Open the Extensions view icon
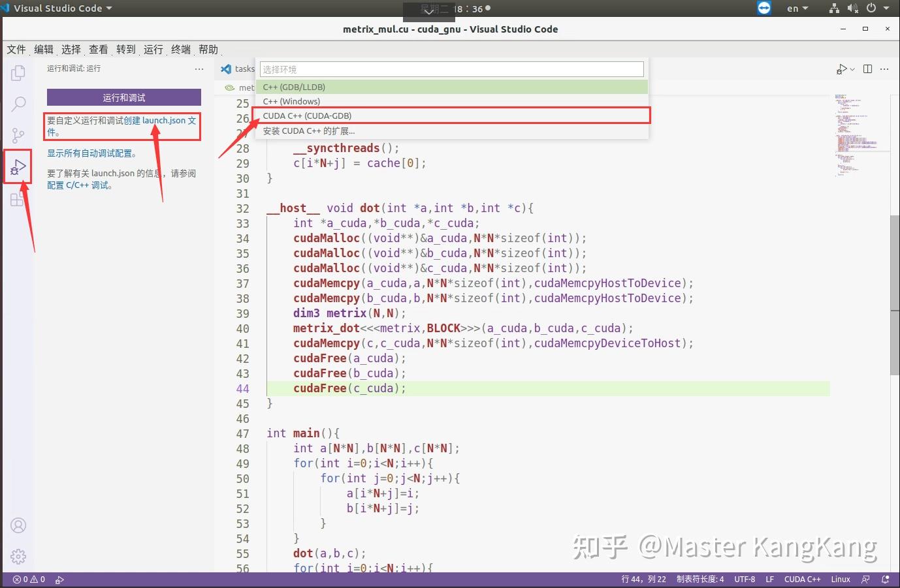The image size is (900, 588). pos(18,200)
